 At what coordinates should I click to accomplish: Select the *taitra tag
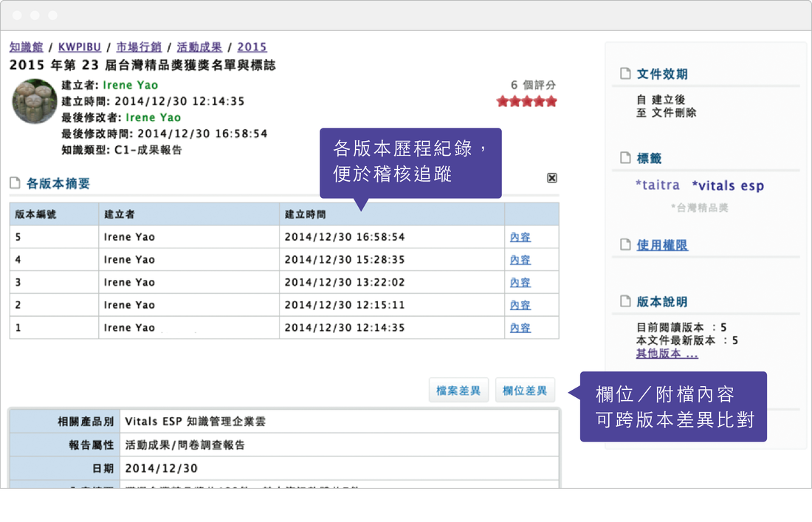click(x=657, y=185)
